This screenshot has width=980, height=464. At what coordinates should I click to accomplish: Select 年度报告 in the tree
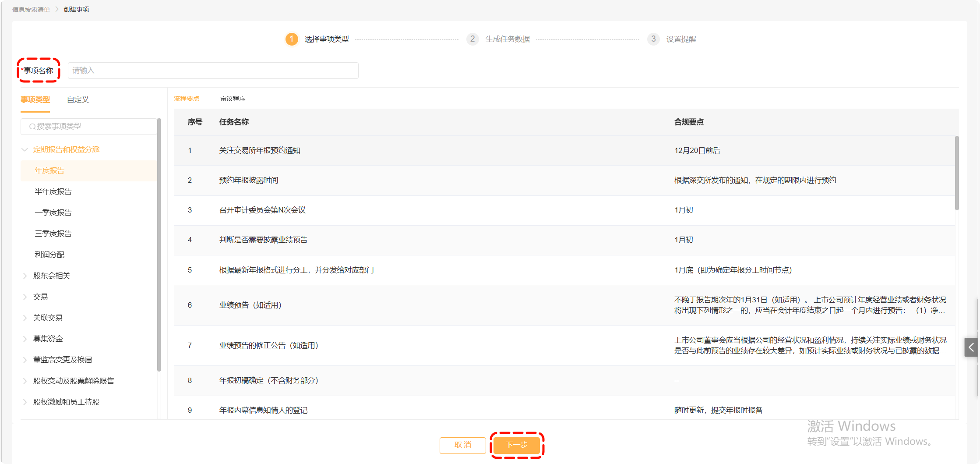point(49,171)
